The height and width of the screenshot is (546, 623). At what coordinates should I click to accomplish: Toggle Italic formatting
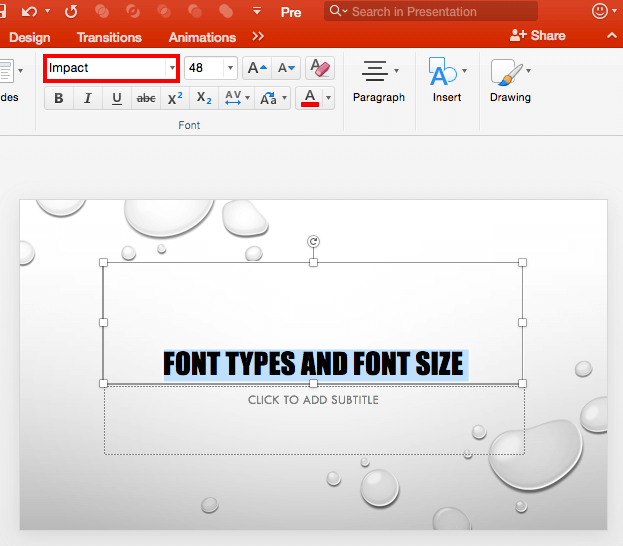(x=88, y=98)
